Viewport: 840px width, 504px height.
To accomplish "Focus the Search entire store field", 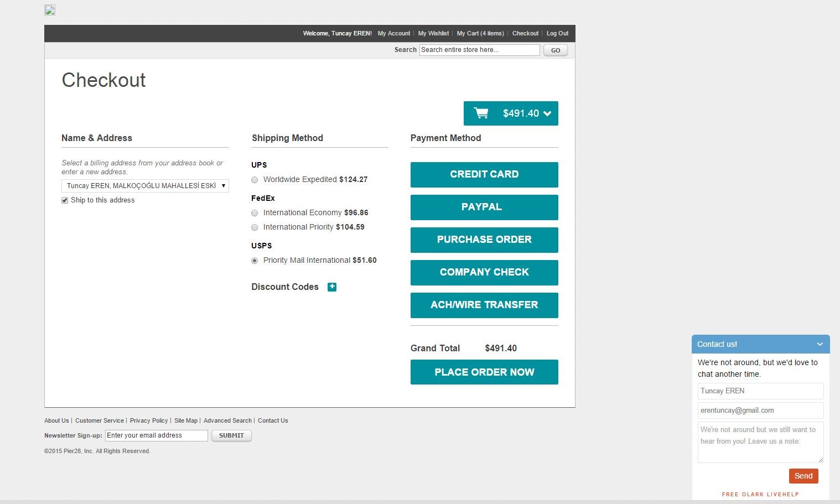I will (479, 50).
